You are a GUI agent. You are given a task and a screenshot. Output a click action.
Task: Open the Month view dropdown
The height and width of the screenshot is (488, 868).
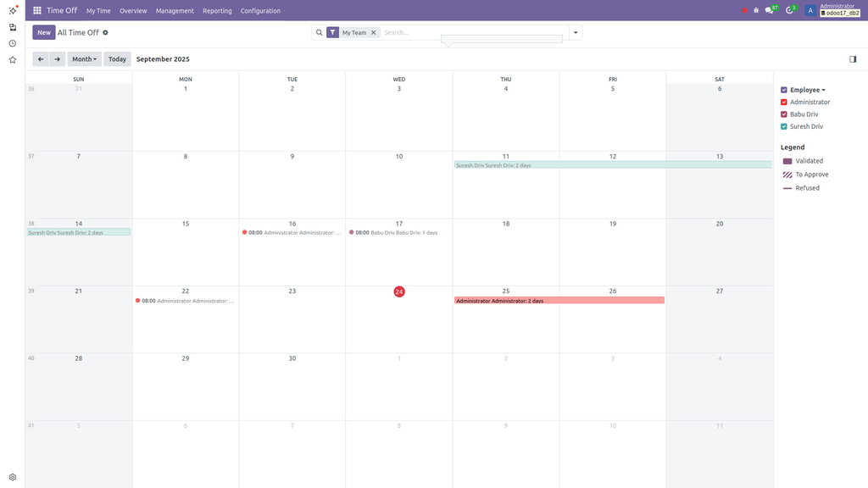click(x=84, y=59)
